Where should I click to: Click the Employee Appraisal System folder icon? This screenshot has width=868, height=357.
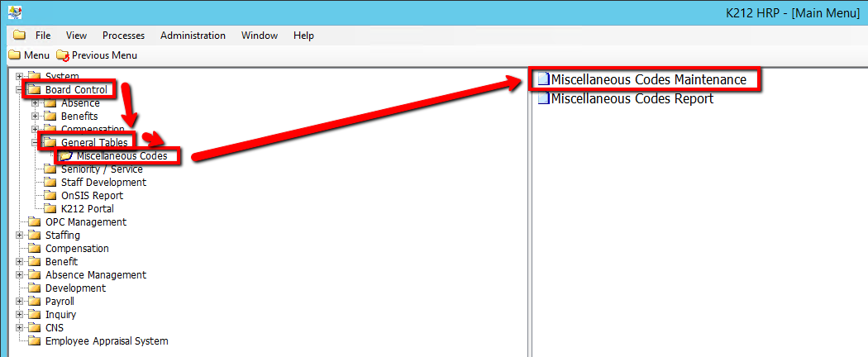click(34, 341)
